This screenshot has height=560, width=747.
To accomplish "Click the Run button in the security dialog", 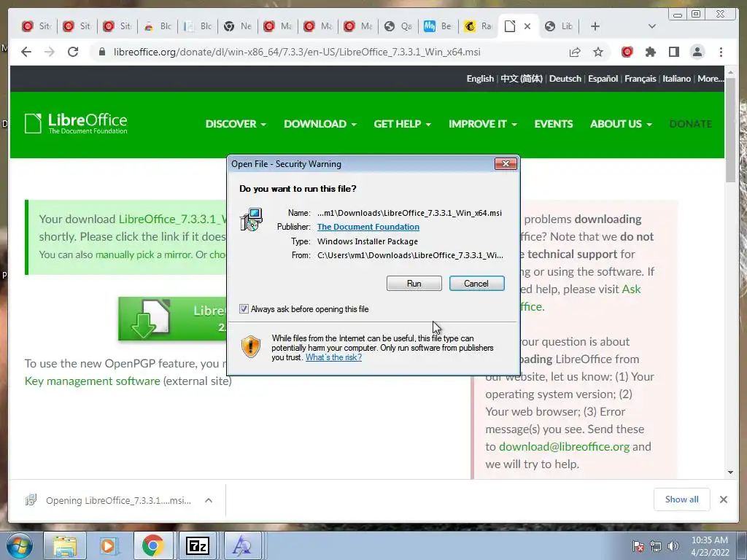I will click(x=414, y=284).
